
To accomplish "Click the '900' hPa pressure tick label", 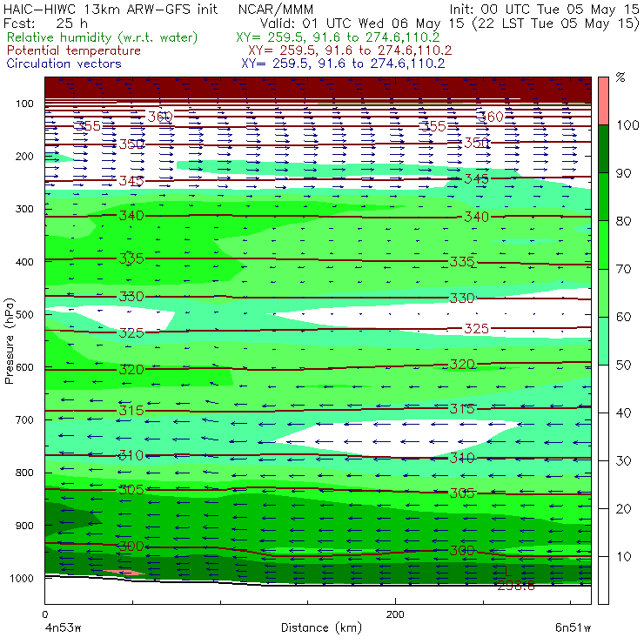I will [x=24, y=526].
